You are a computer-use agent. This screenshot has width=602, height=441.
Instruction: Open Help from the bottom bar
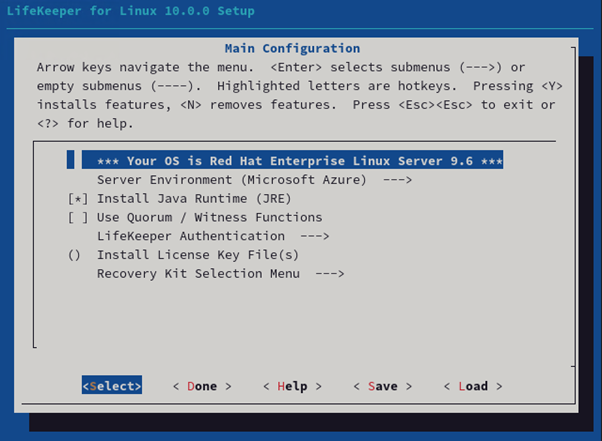click(x=292, y=386)
